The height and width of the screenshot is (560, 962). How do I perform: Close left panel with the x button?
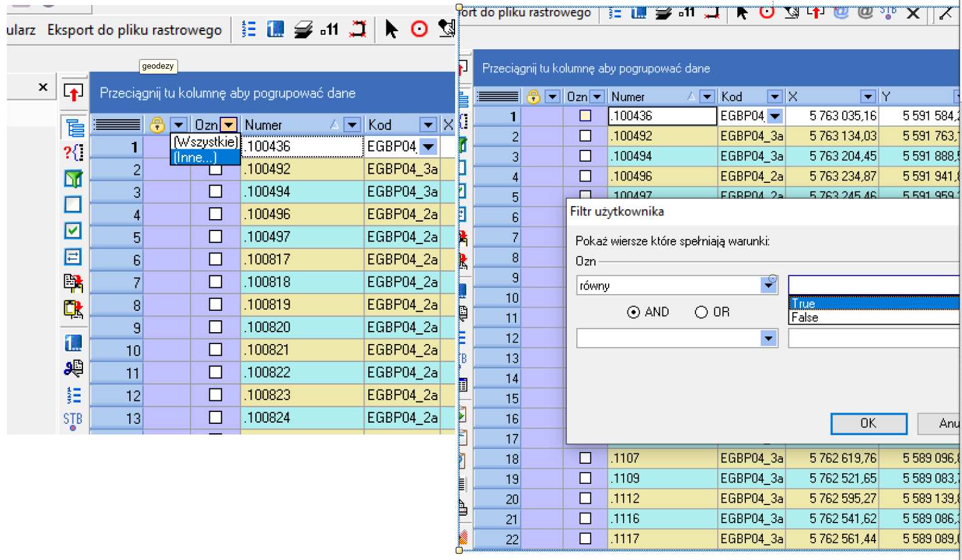[x=43, y=87]
